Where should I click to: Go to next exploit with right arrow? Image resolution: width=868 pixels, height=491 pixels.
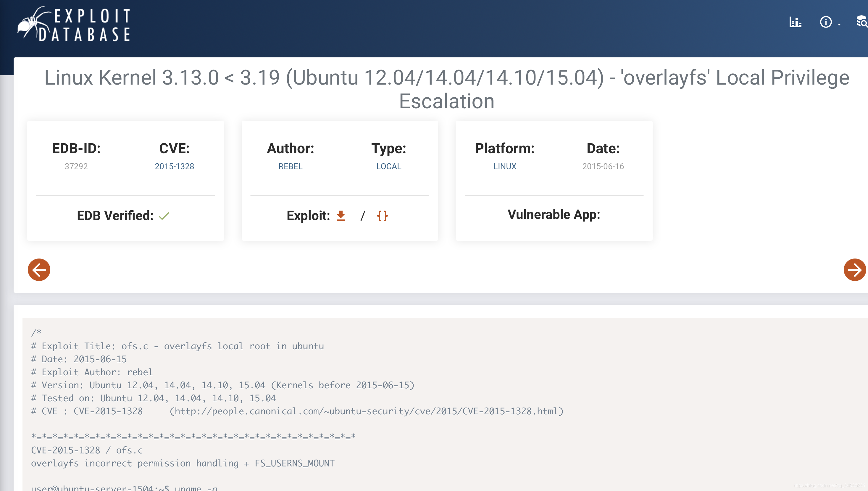[854, 269]
